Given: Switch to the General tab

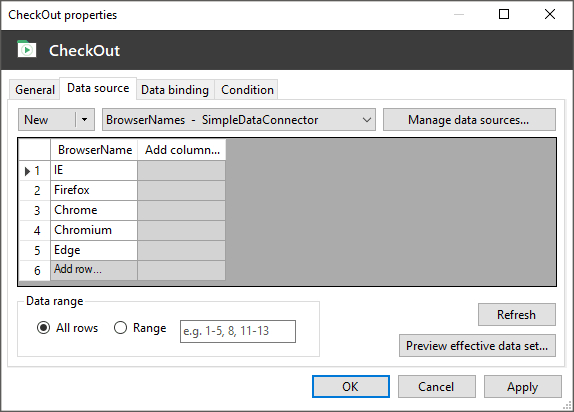Looking at the screenshot, I should [x=34, y=90].
